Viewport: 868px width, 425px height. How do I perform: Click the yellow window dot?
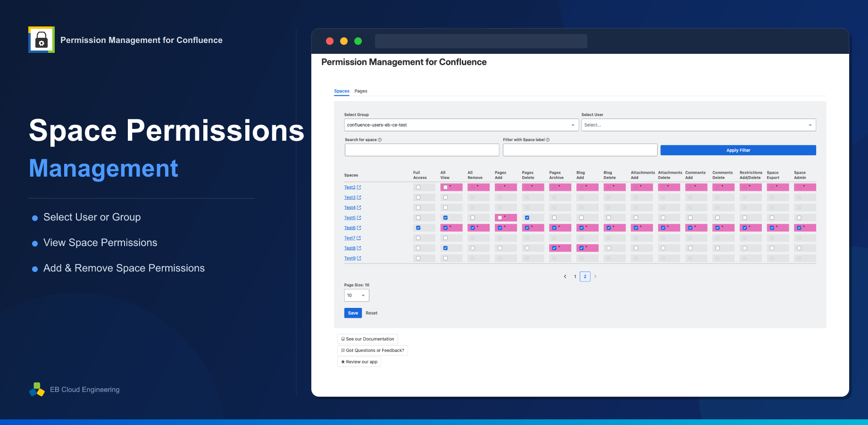point(344,41)
